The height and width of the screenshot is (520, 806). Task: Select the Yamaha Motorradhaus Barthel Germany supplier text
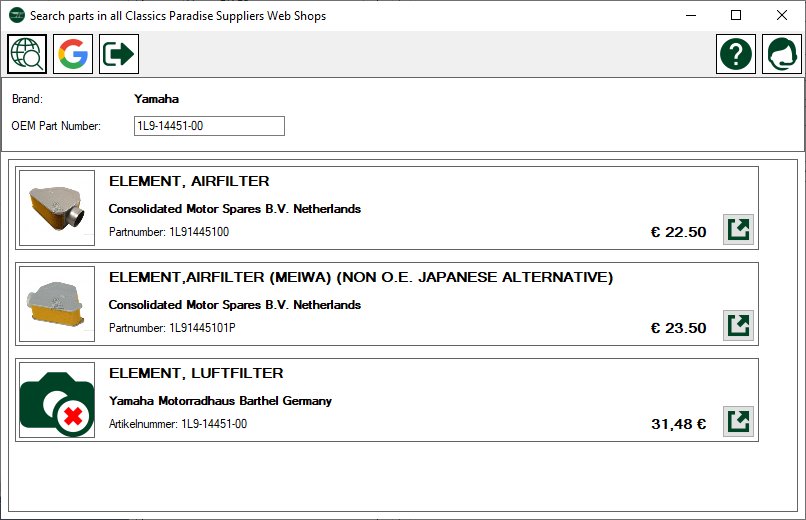(x=220, y=401)
